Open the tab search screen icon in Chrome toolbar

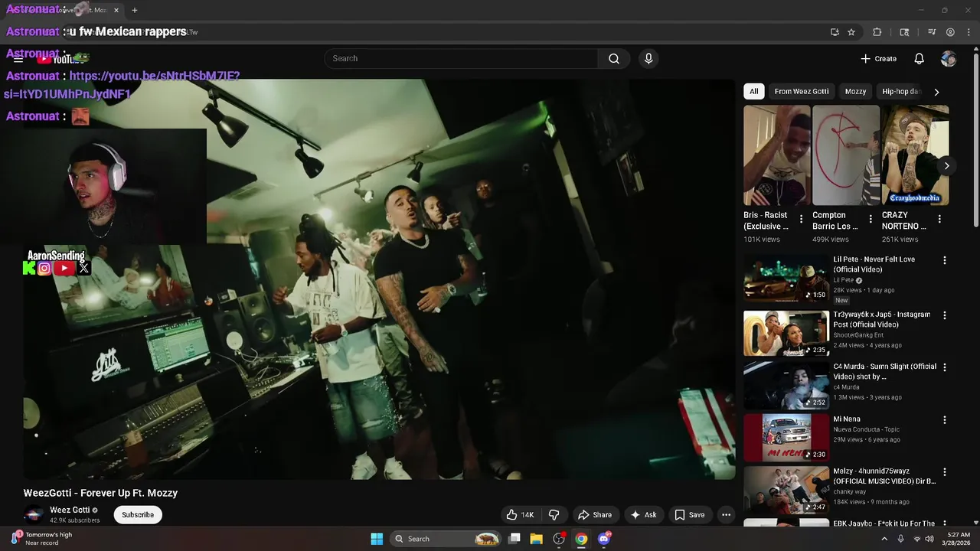[904, 32]
